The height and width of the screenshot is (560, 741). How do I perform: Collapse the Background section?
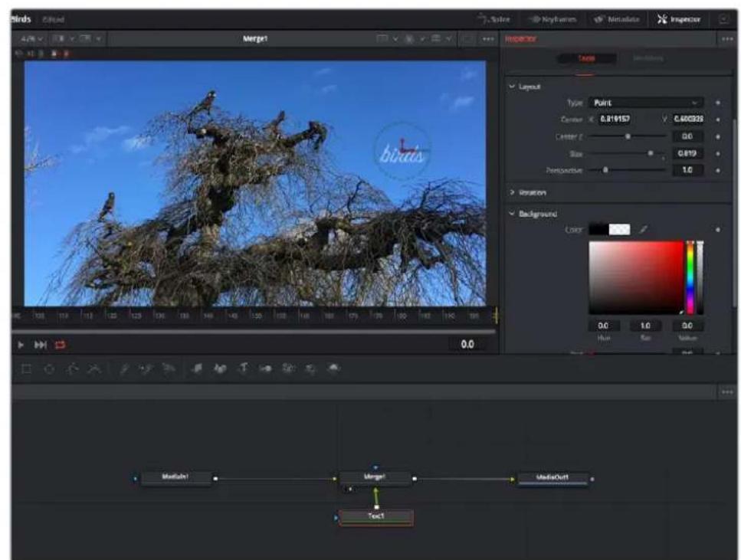tap(512, 214)
